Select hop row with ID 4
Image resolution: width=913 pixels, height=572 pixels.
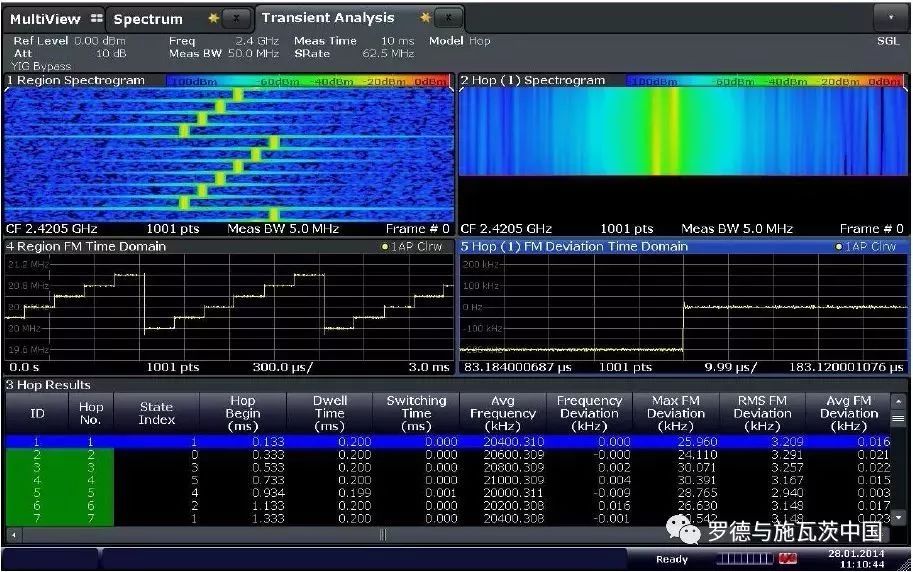[38, 480]
